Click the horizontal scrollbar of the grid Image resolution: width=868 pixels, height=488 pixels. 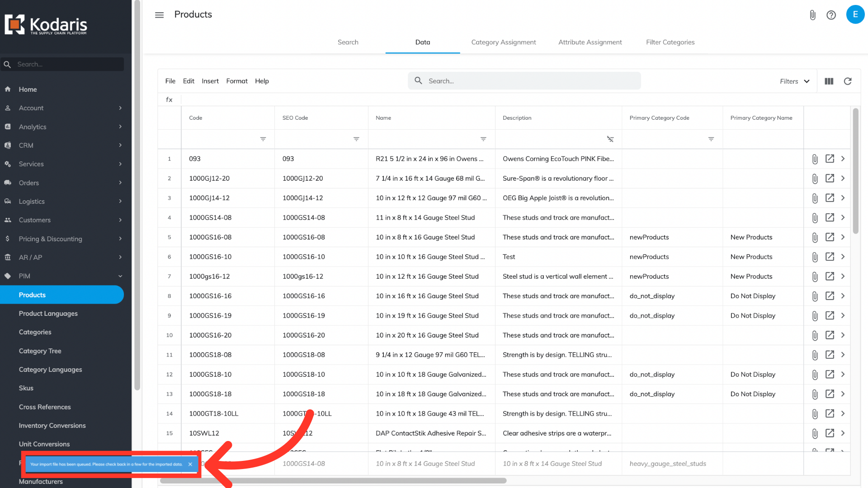(333, 481)
